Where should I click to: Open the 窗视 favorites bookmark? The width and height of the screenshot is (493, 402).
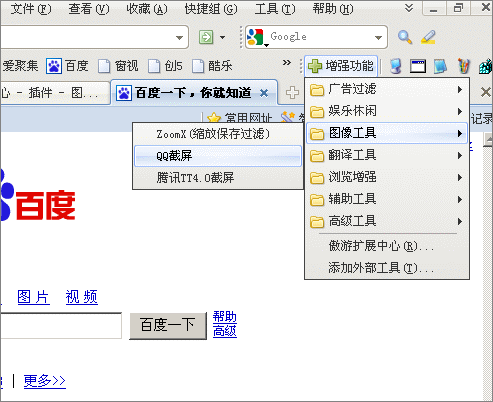click(x=118, y=66)
